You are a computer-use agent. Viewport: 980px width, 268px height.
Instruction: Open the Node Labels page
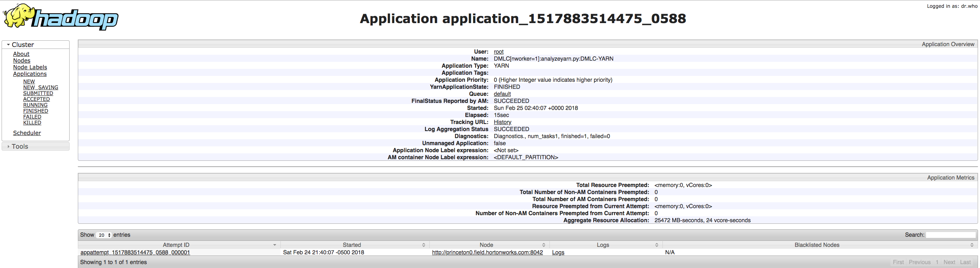(x=30, y=67)
